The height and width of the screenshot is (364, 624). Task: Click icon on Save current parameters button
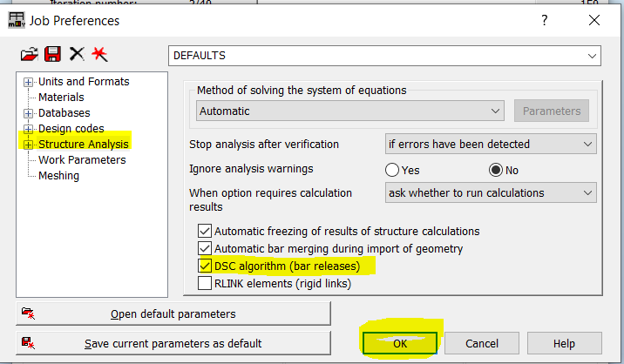click(x=28, y=343)
